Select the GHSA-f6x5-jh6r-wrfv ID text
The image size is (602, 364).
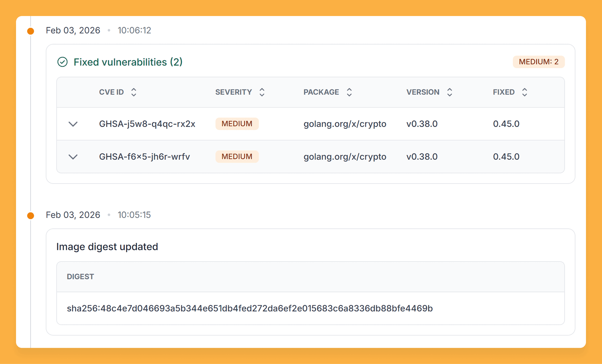point(144,157)
